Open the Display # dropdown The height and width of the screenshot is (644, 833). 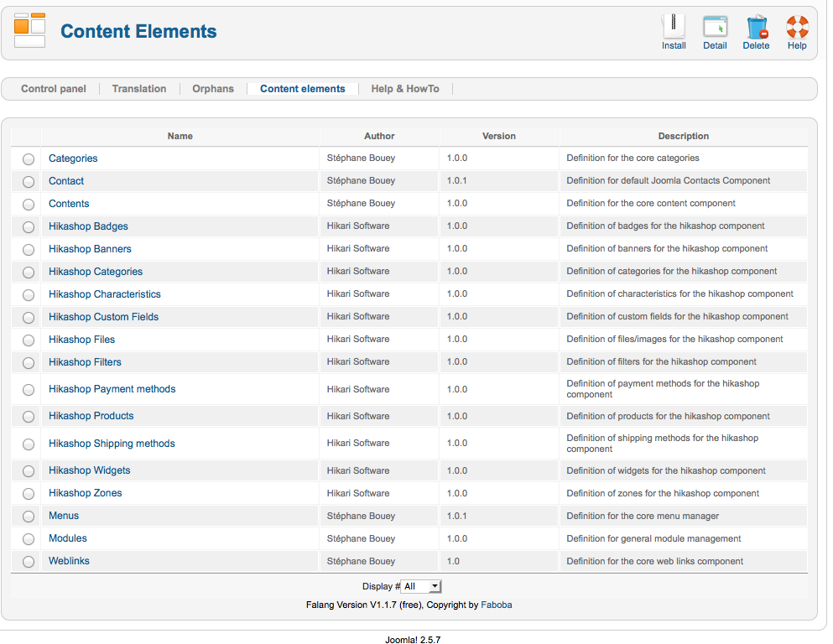tap(421, 587)
